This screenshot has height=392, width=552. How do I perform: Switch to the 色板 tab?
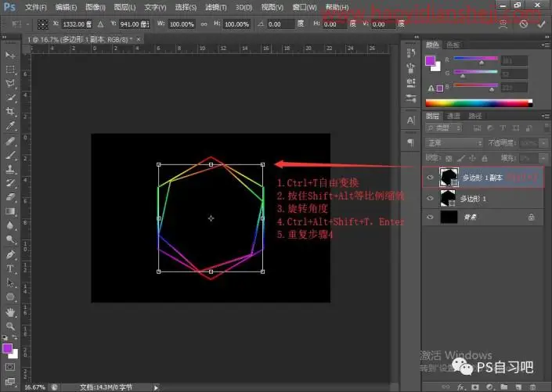pos(453,45)
